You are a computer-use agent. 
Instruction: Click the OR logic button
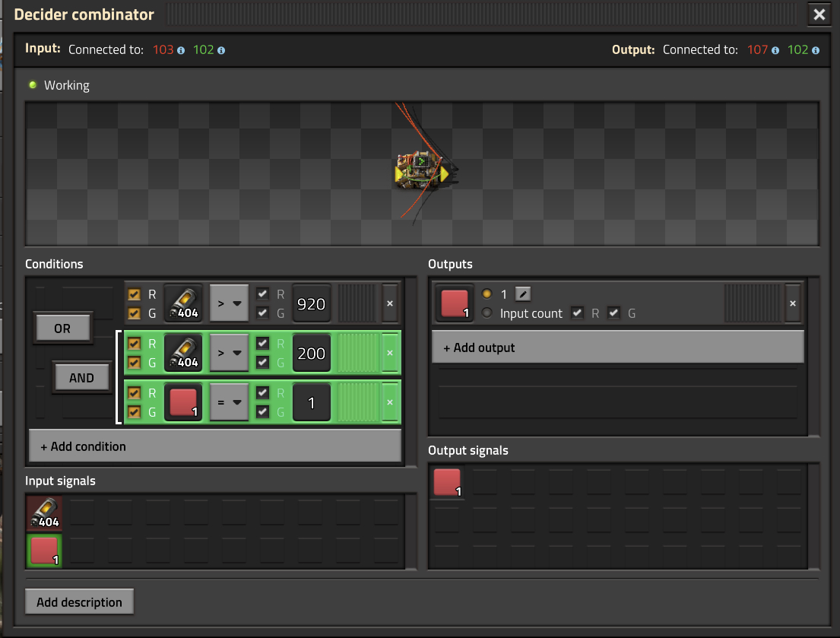point(63,329)
